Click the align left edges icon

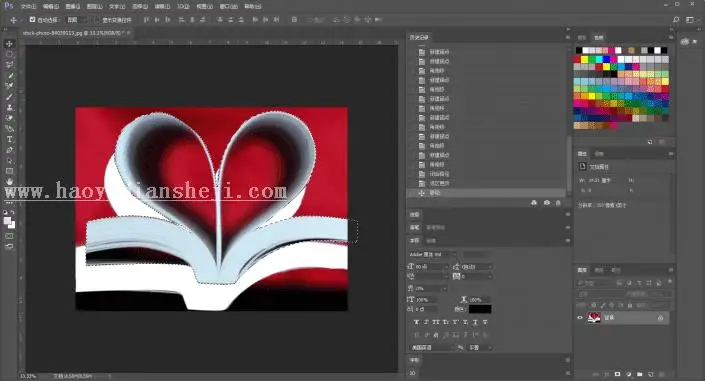pyautogui.click(x=181, y=20)
